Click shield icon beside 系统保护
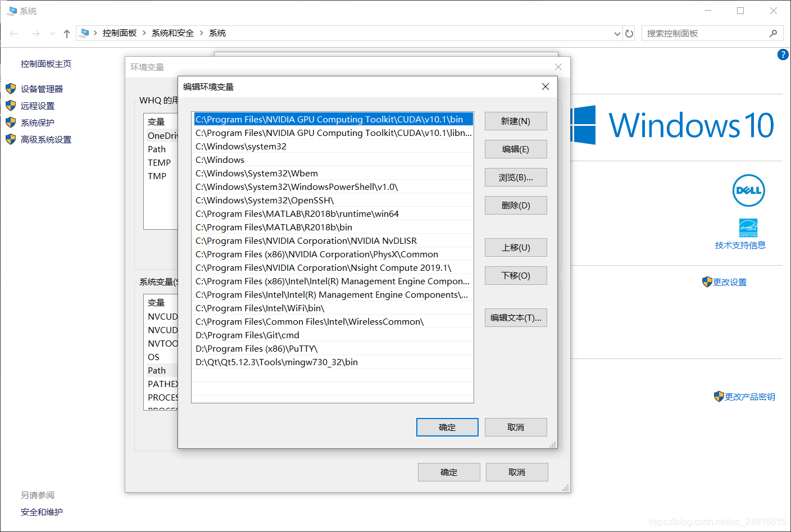The width and height of the screenshot is (791, 532). click(11, 122)
